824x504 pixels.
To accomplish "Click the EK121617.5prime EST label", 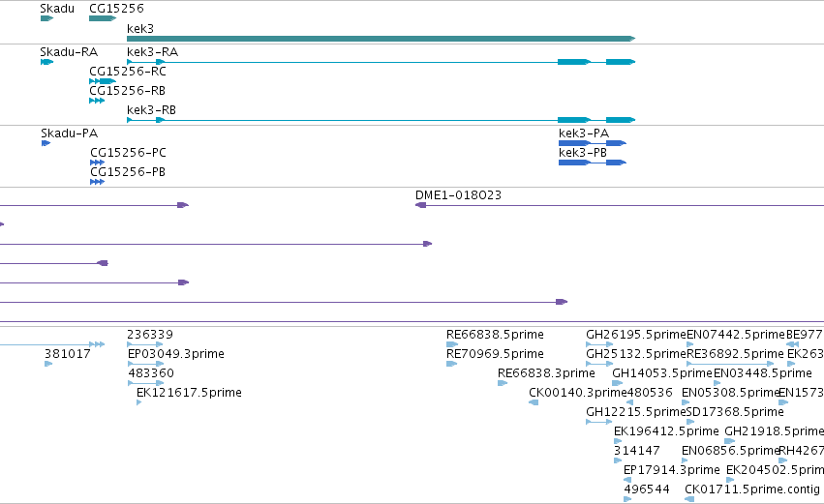I will [189, 393].
